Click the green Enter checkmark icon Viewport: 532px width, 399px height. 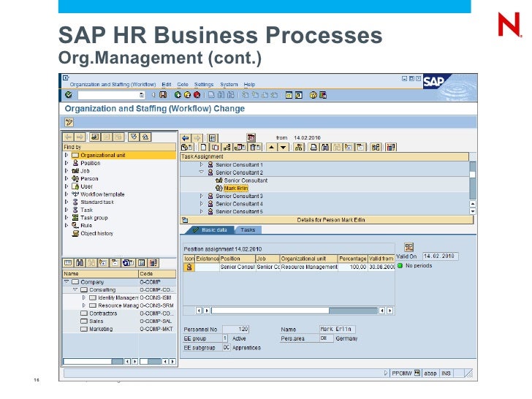69,95
